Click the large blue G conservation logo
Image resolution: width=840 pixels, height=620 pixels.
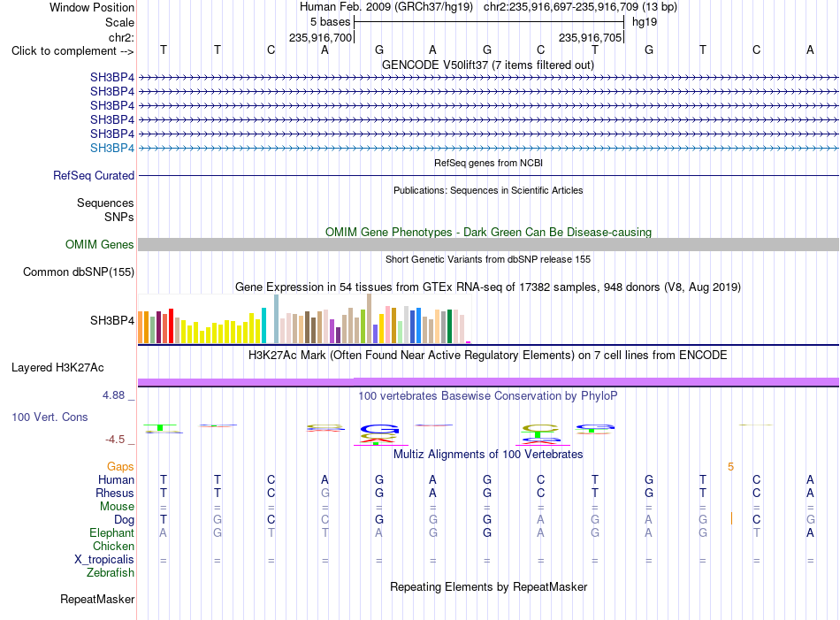coord(380,429)
